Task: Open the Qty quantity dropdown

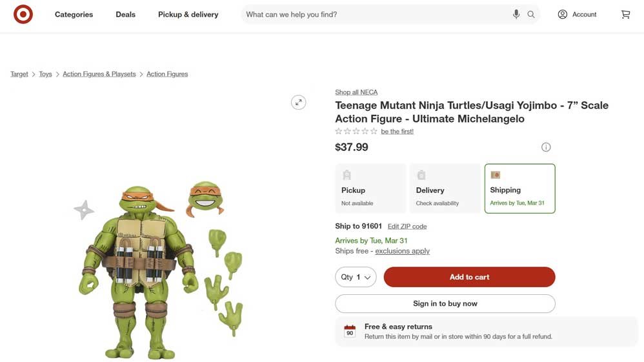Action: click(x=356, y=277)
